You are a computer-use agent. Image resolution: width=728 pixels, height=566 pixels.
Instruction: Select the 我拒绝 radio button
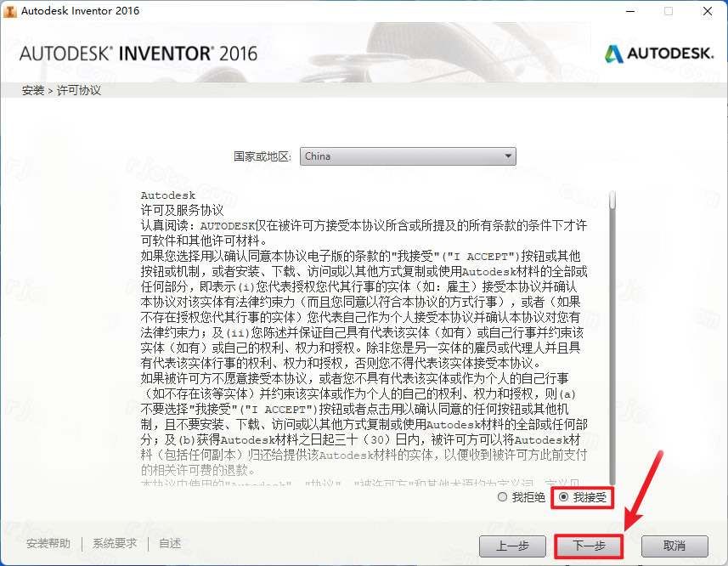[502, 497]
